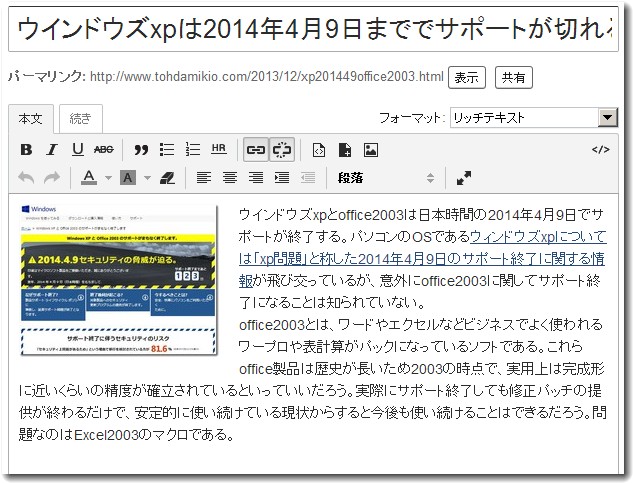The image size is (633, 483).
Task: Click the underline button
Action: (x=77, y=150)
